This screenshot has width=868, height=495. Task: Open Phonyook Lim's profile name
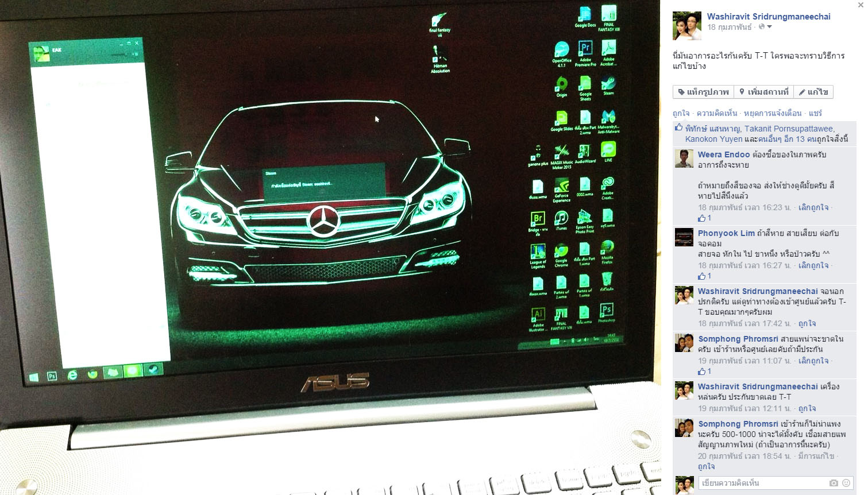click(x=726, y=233)
